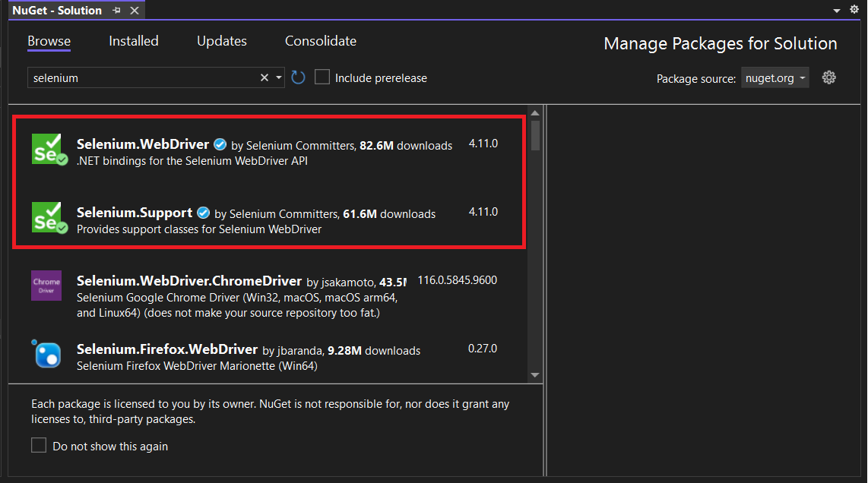Click the refresh icon next to search box

pyautogui.click(x=298, y=77)
